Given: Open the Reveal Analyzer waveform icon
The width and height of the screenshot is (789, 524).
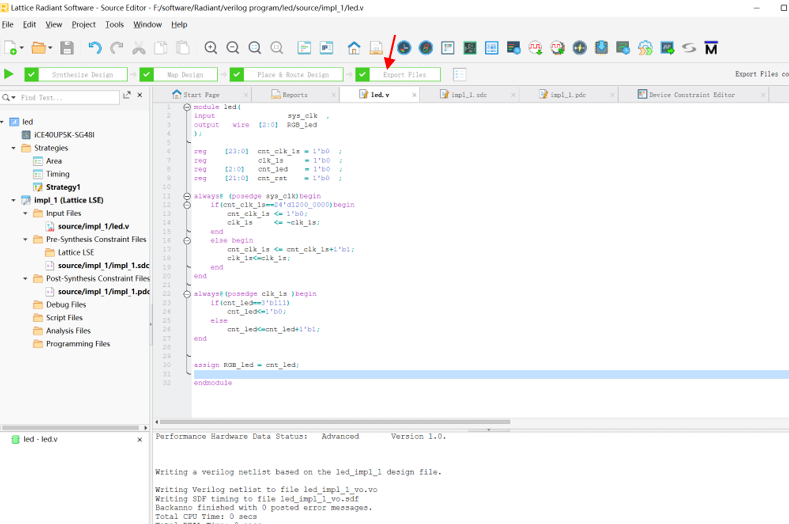Looking at the screenshot, I should [x=558, y=48].
